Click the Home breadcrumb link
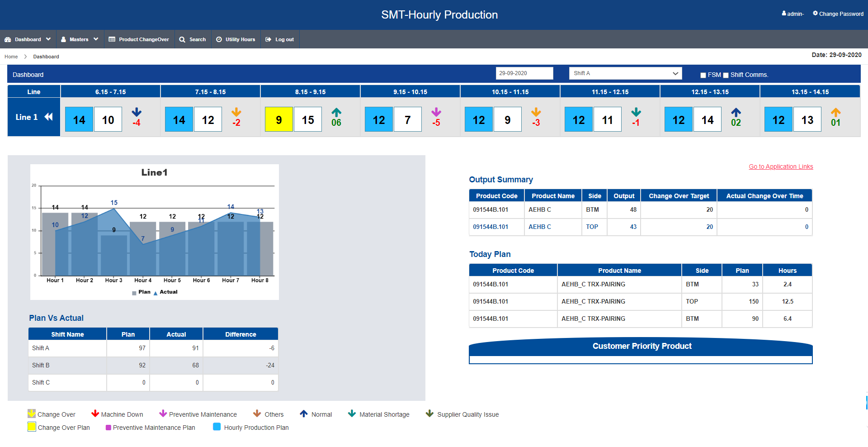Viewport: 868px width, 447px height. point(11,57)
